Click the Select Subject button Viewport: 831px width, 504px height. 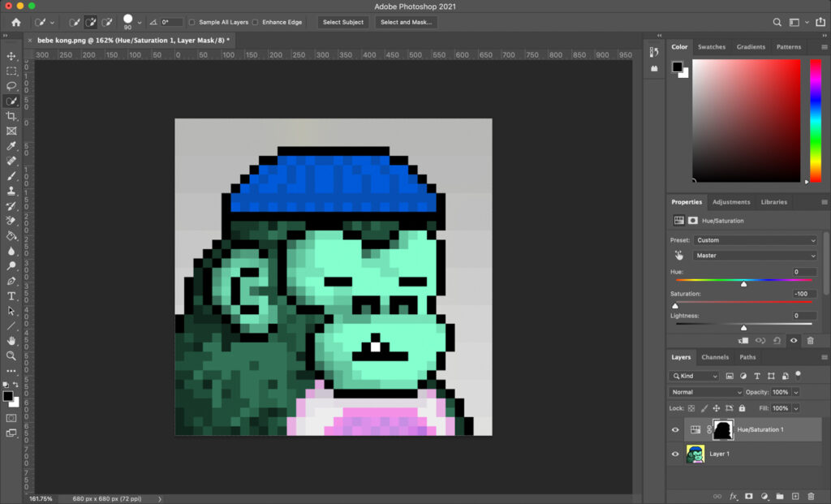(343, 22)
